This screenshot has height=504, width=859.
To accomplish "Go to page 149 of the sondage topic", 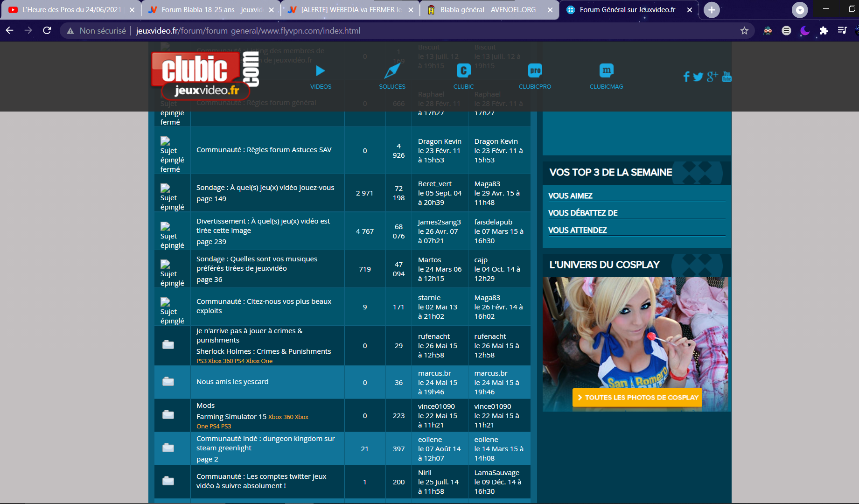I will coord(211,199).
